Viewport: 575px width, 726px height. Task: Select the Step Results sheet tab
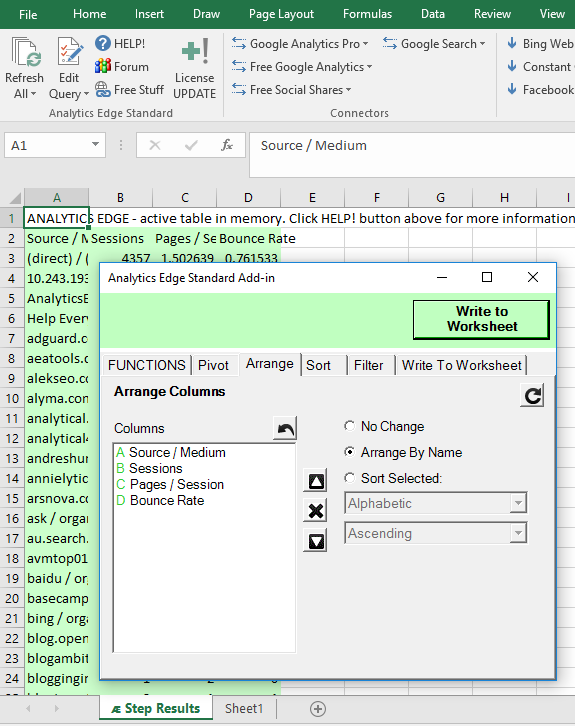tap(156, 708)
